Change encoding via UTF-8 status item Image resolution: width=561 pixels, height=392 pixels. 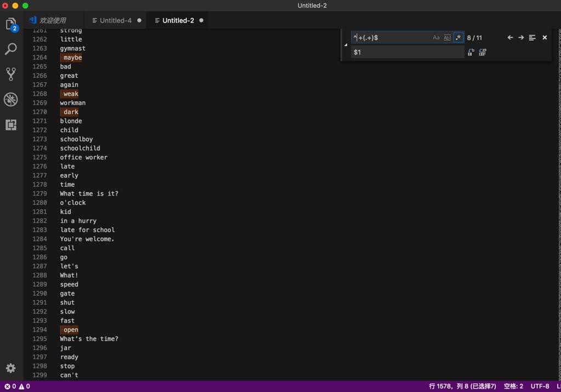(x=540, y=387)
